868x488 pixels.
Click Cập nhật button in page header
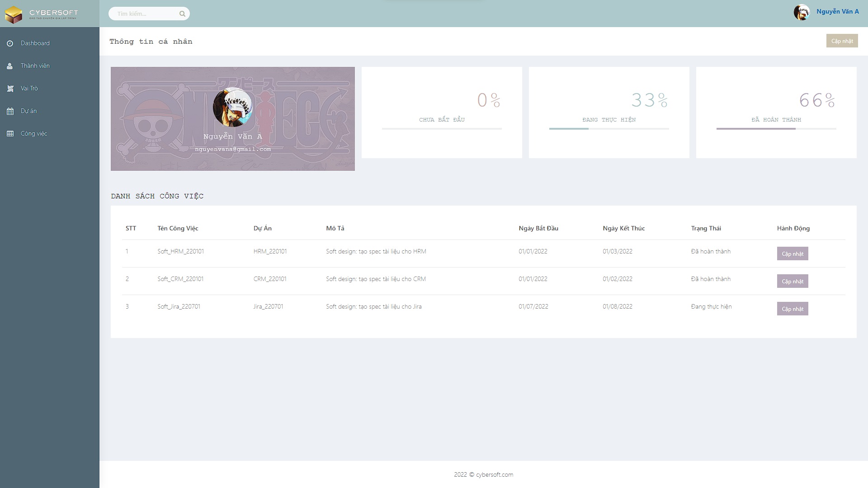[x=842, y=41]
